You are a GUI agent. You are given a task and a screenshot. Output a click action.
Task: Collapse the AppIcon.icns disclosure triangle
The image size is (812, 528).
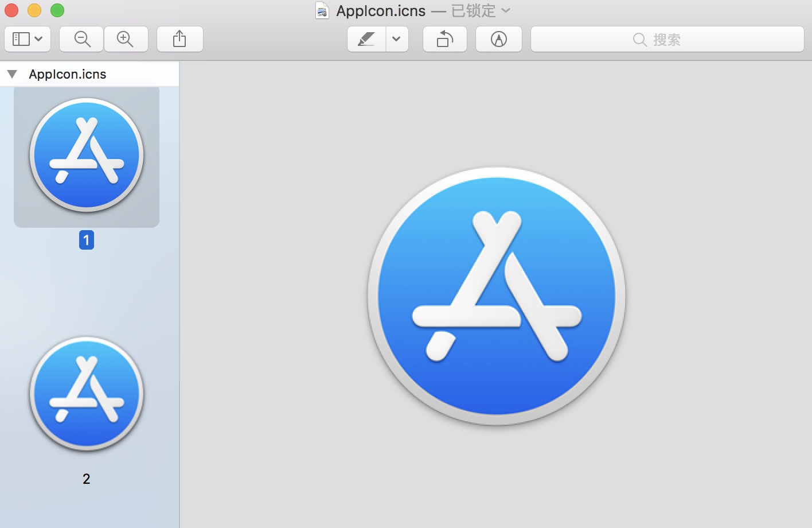(x=12, y=74)
